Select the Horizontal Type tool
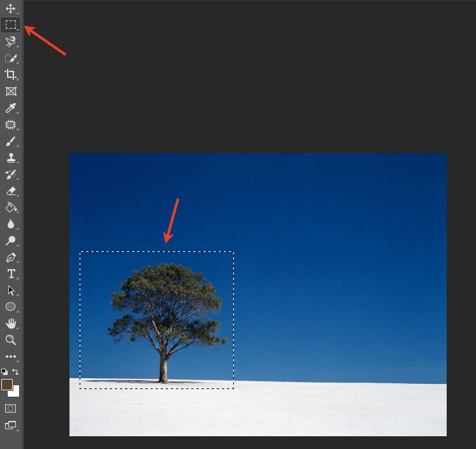 coord(11,274)
